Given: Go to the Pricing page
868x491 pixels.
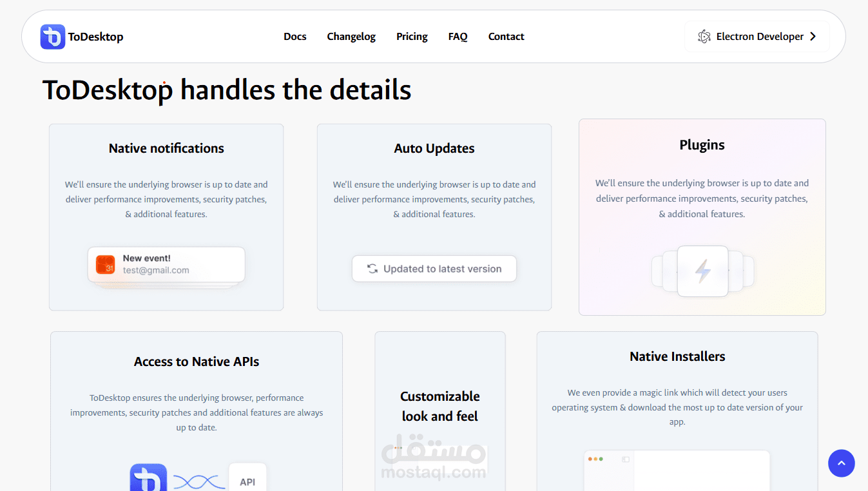Looking at the screenshot, I should tap(412, 37).
